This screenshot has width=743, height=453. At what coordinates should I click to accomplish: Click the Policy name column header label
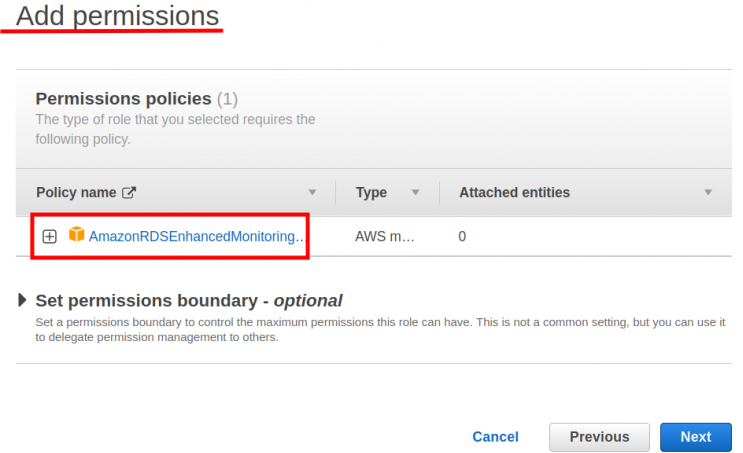click(x=75, y=193)
